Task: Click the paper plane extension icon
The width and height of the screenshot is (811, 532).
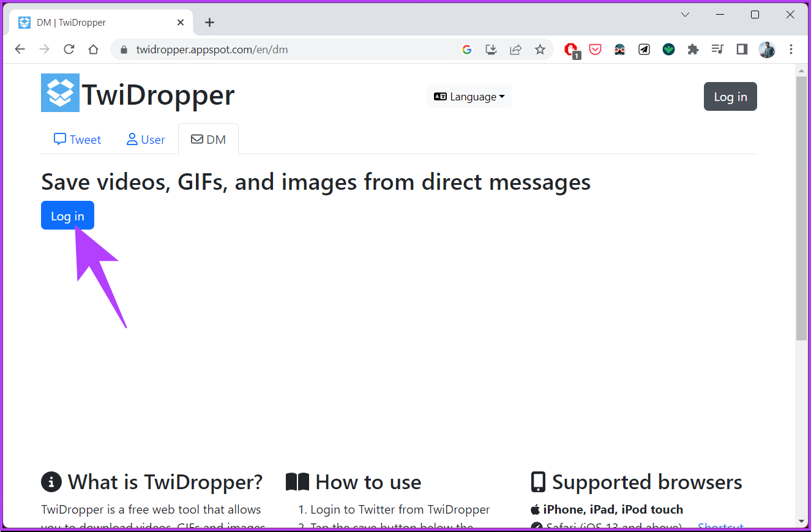Action: pos(644,49)
